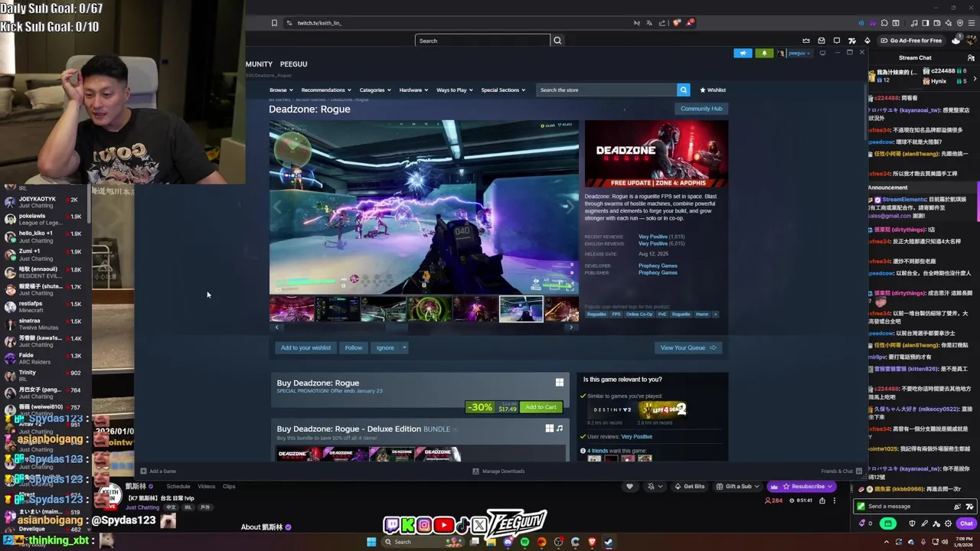Click the Brave shield icon in address bar
This screenshot has width=980, height=551.
(676, 23)
